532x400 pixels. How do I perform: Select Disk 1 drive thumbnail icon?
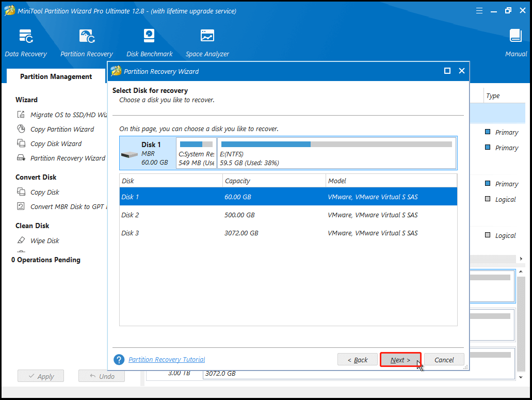(128, 154)
